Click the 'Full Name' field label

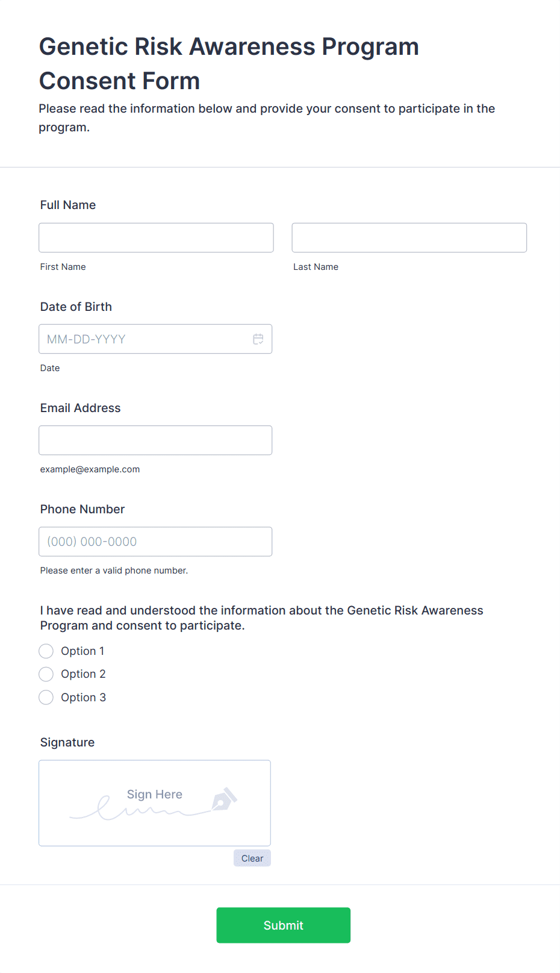click(x=68, y=205)
